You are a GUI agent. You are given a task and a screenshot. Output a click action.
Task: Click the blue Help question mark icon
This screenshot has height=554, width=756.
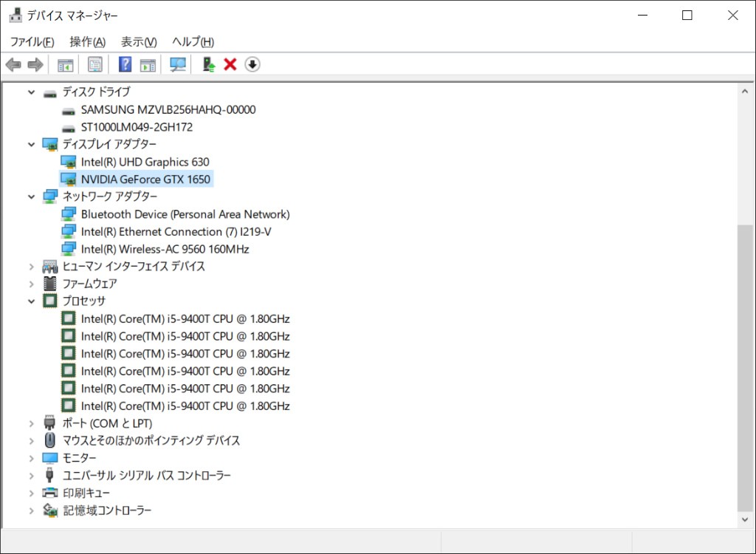[x=125, y=65]
